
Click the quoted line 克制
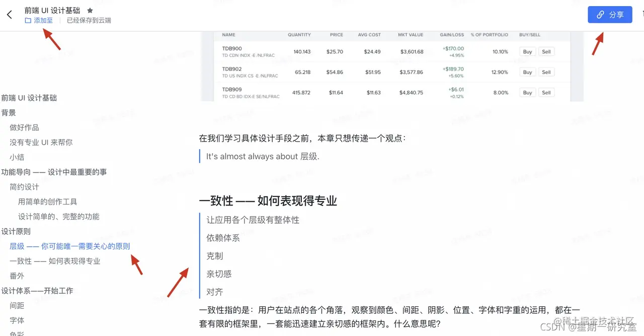[x=215, y=256]
